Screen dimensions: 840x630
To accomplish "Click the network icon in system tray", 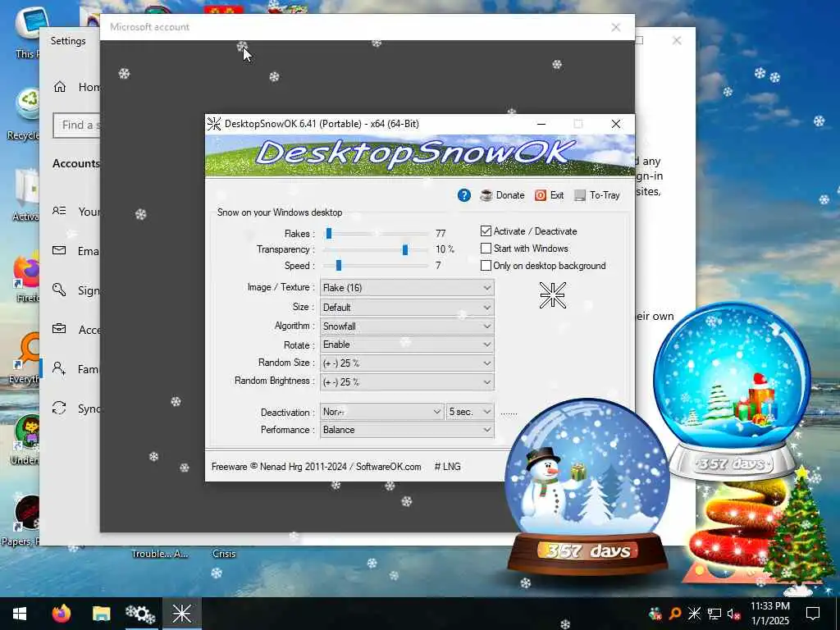I will point(714,614).
